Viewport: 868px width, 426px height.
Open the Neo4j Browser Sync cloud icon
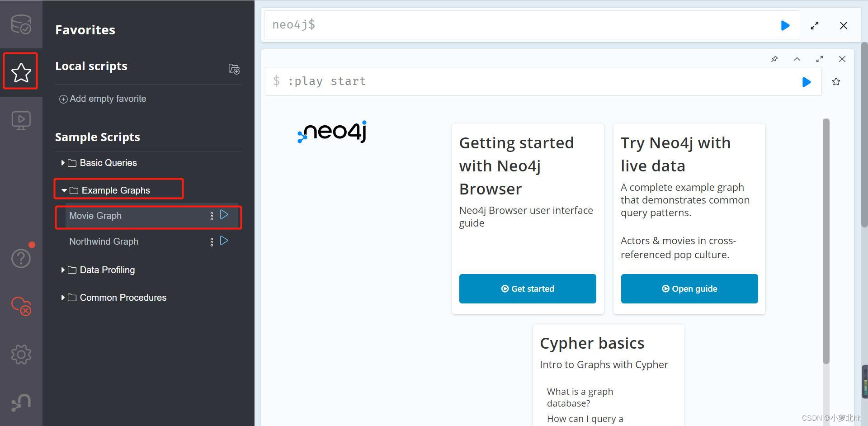pos(21,306)
